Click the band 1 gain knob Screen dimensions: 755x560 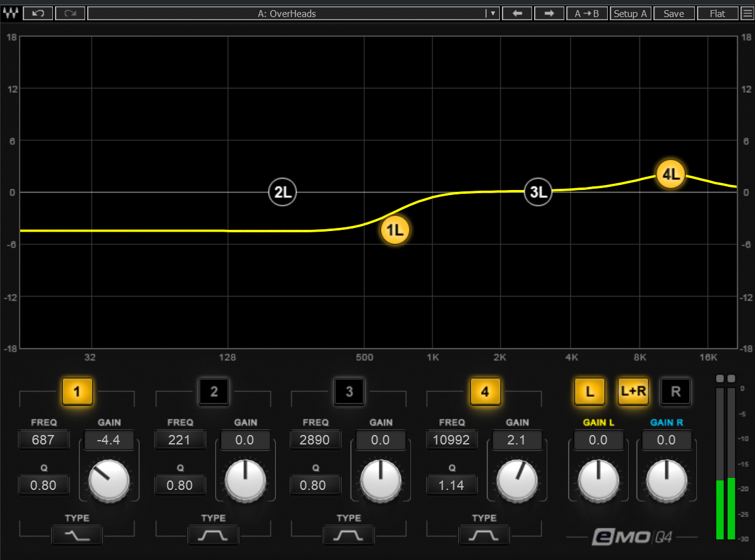click(109, 480)
